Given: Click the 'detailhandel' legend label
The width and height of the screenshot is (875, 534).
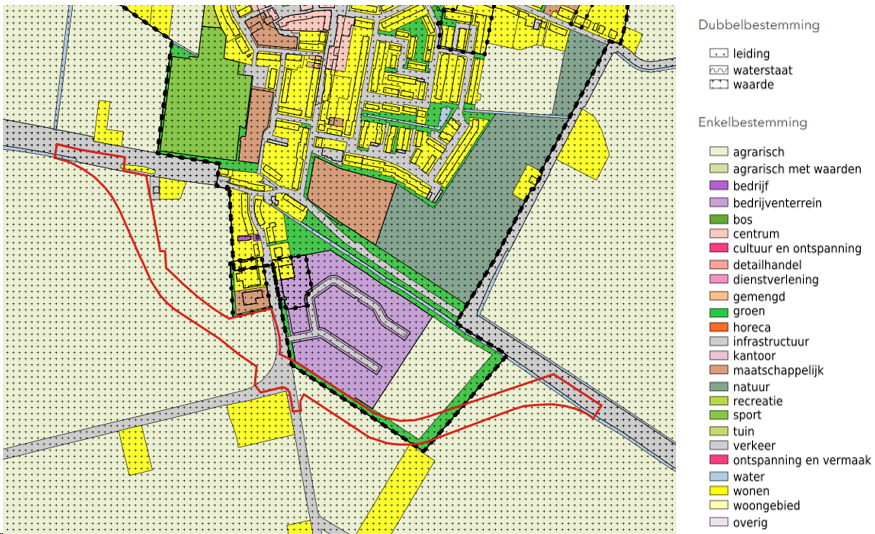Looking at the screenshot, I should (767, 264).
